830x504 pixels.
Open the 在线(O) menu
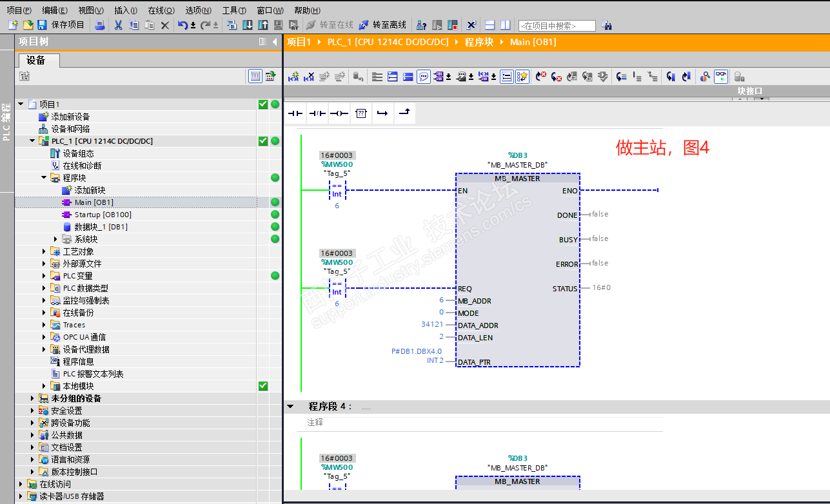pos(161,10)
